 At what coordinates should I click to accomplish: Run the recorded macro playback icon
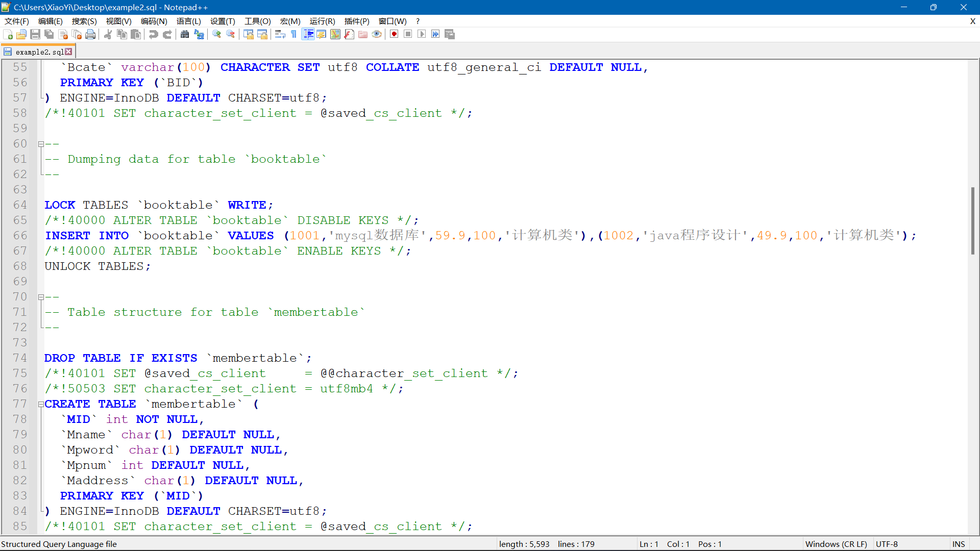[x=422, y=34]
